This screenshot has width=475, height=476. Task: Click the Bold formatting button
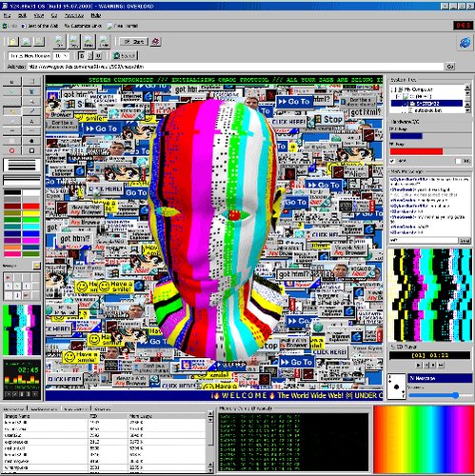(x=82, y=56)
